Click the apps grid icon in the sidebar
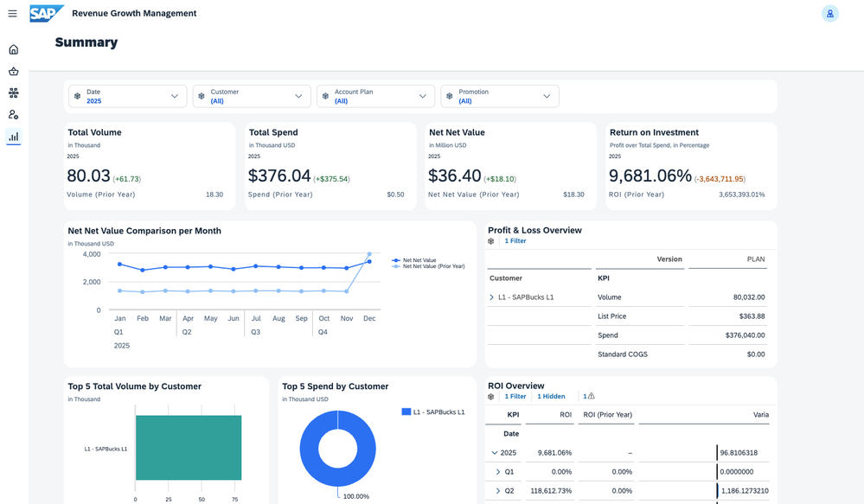This screenshot has height=504, width=864. coord(13,93)
